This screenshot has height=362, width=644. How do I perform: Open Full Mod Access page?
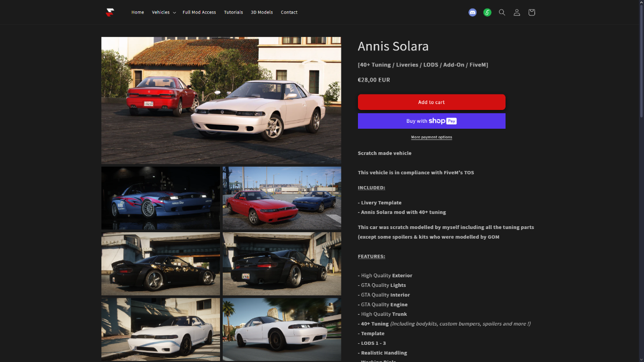click(x=199, y=12)
